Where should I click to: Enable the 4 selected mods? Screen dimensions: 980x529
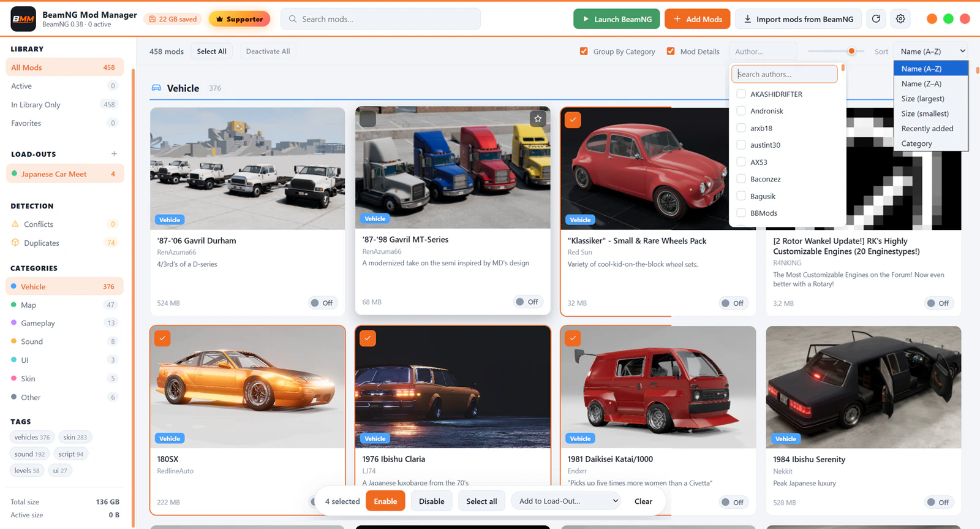[386, 501]
